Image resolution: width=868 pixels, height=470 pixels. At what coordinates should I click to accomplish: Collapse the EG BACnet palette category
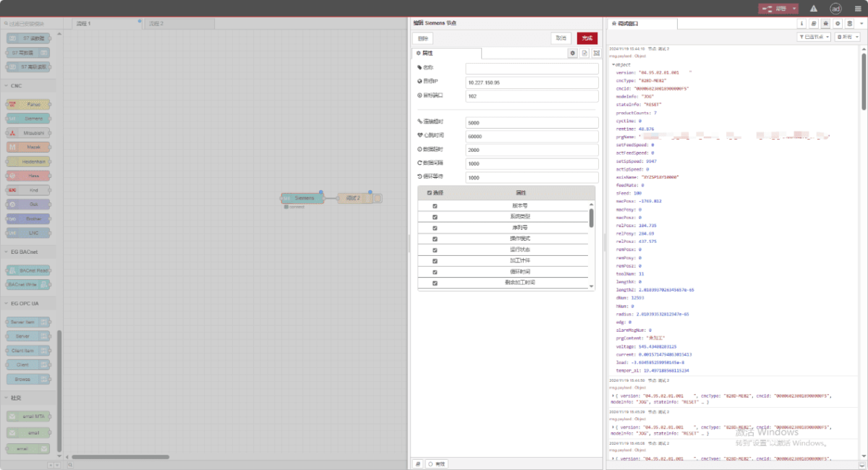(x=29, y=252)
